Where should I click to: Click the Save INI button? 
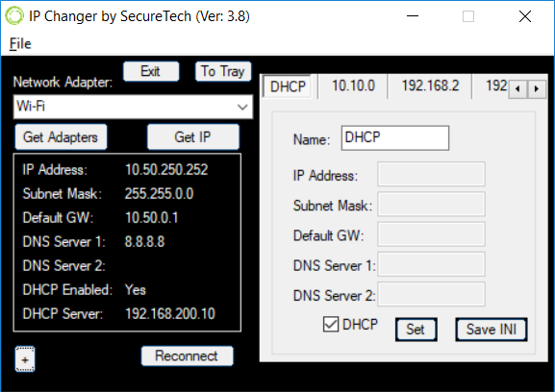click(x=492, y=330)
